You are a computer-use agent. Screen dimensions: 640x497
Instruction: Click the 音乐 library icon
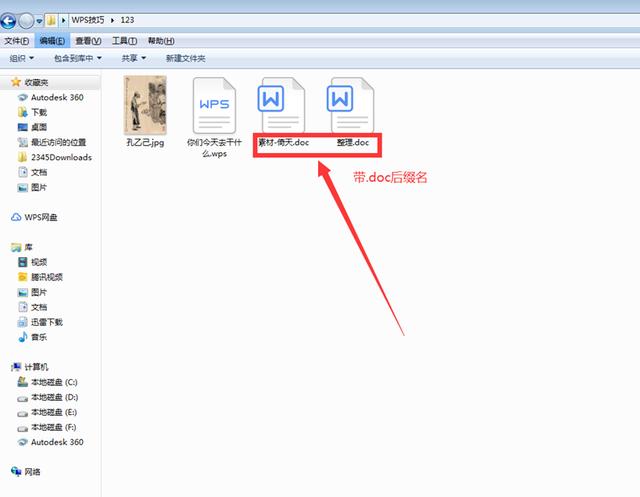[x=22, y=337]
